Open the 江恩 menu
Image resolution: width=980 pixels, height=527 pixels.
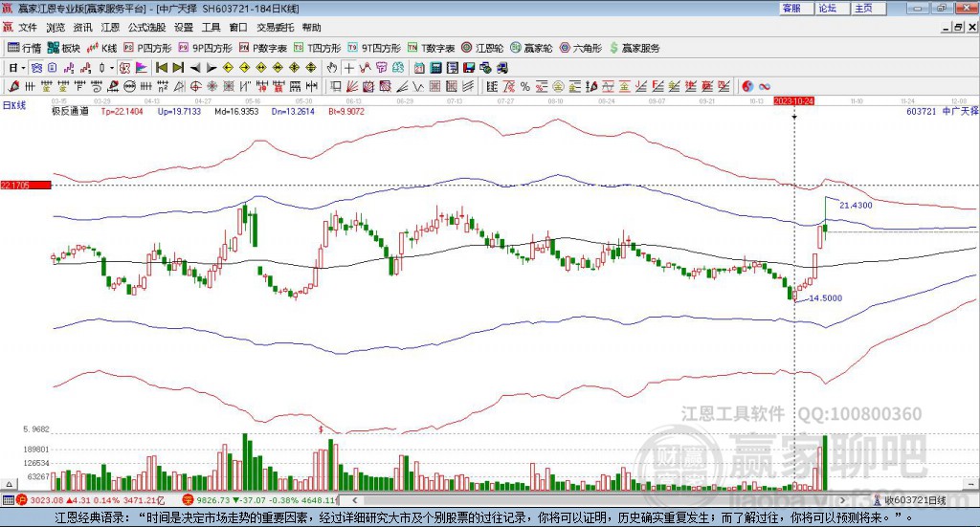click(110, 28)
